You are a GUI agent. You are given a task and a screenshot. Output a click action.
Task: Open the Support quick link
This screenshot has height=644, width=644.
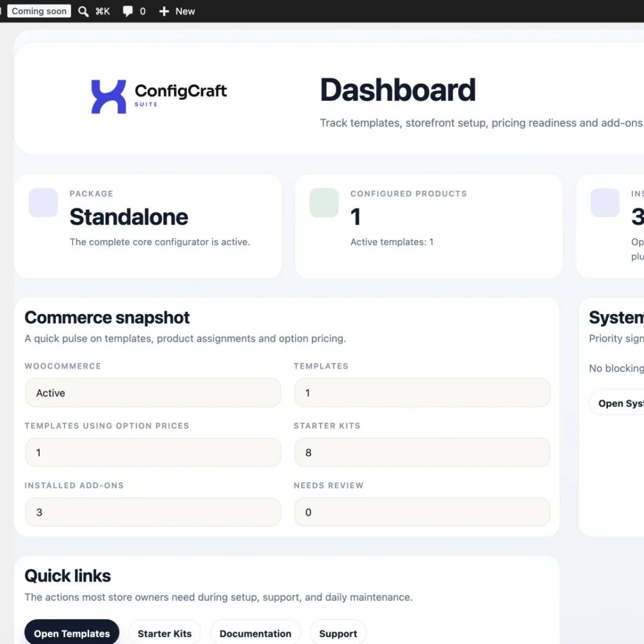pyautogui.click(x=338, y=633)
